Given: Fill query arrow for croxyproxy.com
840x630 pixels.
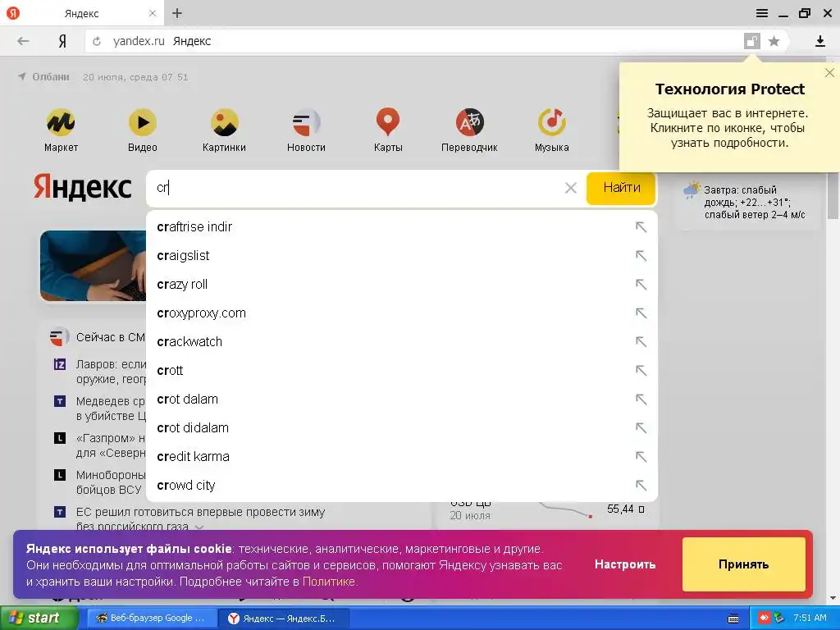Looking at the screenshot, I should pos(641,313).
